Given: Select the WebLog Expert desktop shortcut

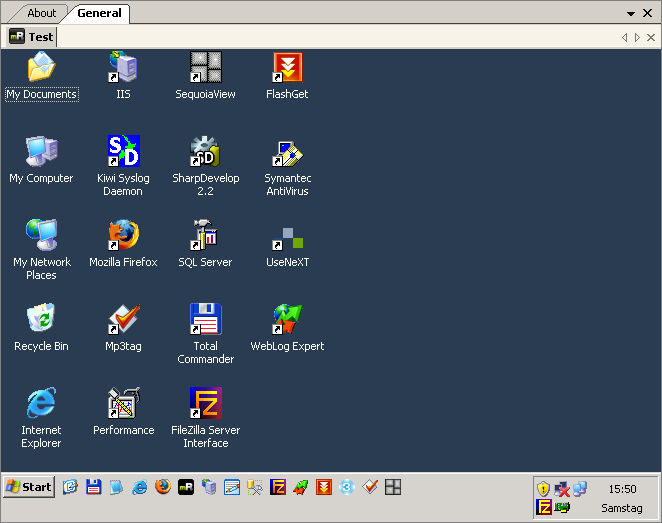Looking at the screenshot, I should (287, 328).
